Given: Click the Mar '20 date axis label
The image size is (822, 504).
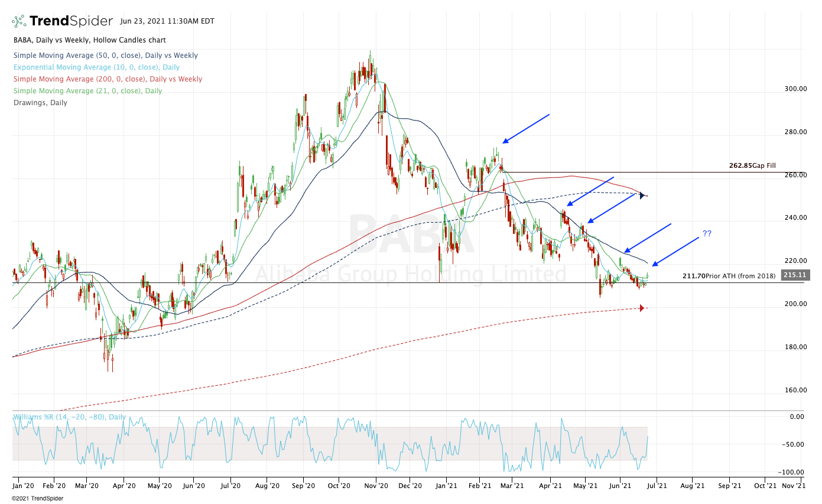Looking at the screenshot, I should 87,486.
